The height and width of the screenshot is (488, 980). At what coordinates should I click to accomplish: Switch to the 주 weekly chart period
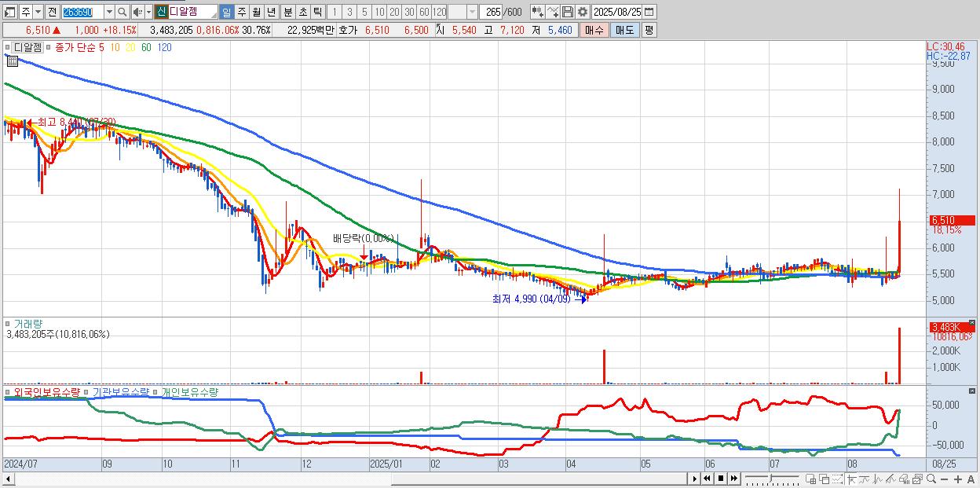coord(241,12)
